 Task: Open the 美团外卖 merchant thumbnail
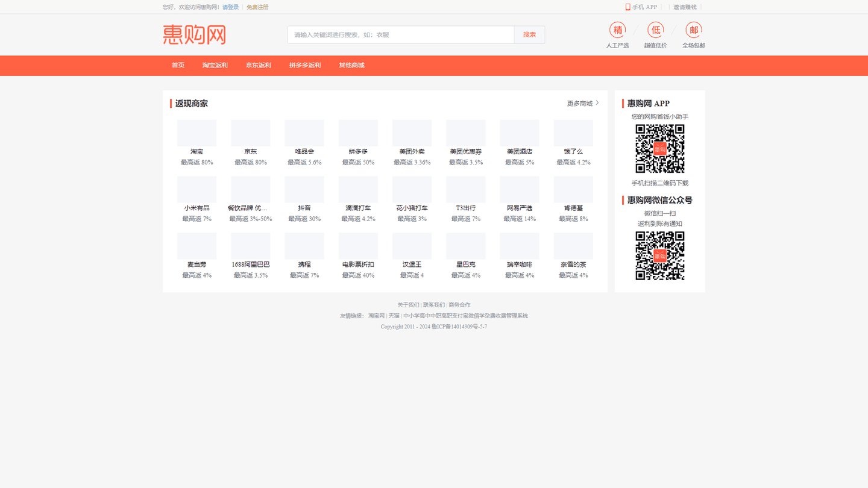coord(412,133)
